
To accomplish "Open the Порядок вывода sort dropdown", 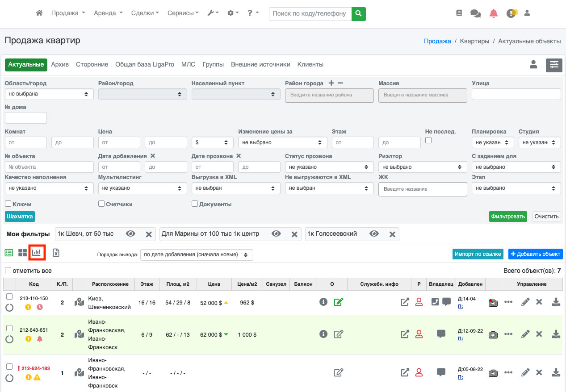I will pyautogui.click(x=197, y=254).
